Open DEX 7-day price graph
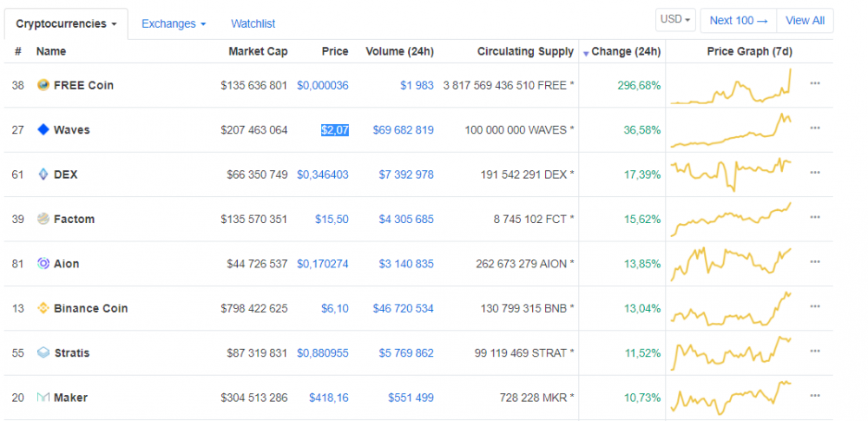This screenshot has height=421, width=868. (x=731, y=174)
